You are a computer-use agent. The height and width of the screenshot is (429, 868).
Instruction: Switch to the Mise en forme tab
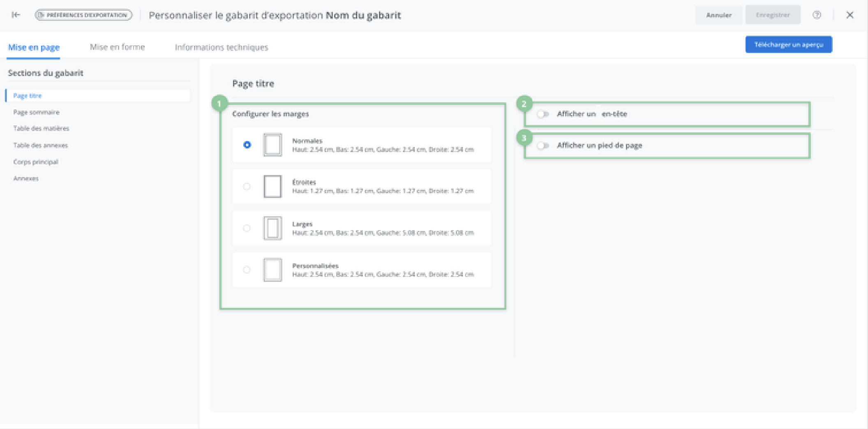coord(117,47)
